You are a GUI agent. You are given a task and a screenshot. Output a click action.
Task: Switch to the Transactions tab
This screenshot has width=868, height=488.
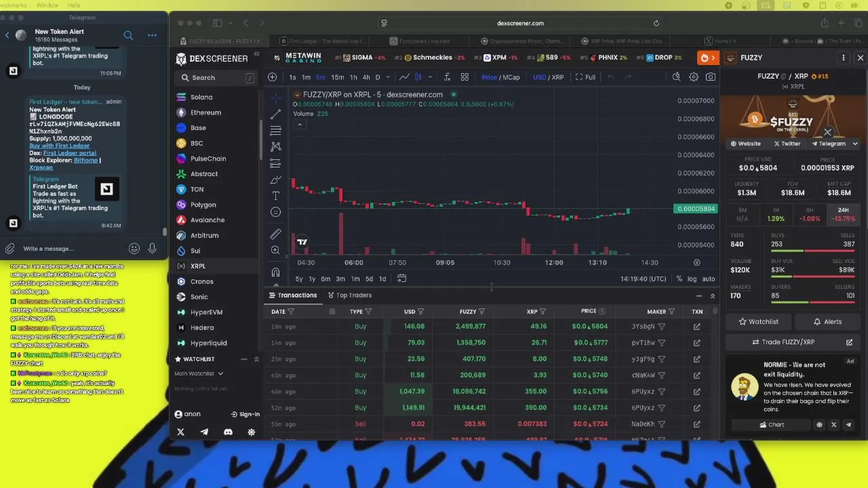tap(293, 296)
